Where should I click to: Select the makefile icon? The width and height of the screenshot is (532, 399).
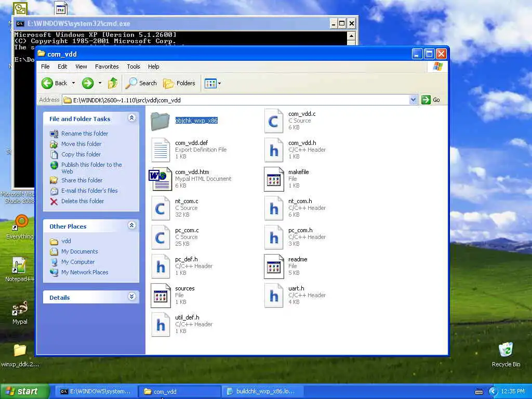tap(273, 179)
